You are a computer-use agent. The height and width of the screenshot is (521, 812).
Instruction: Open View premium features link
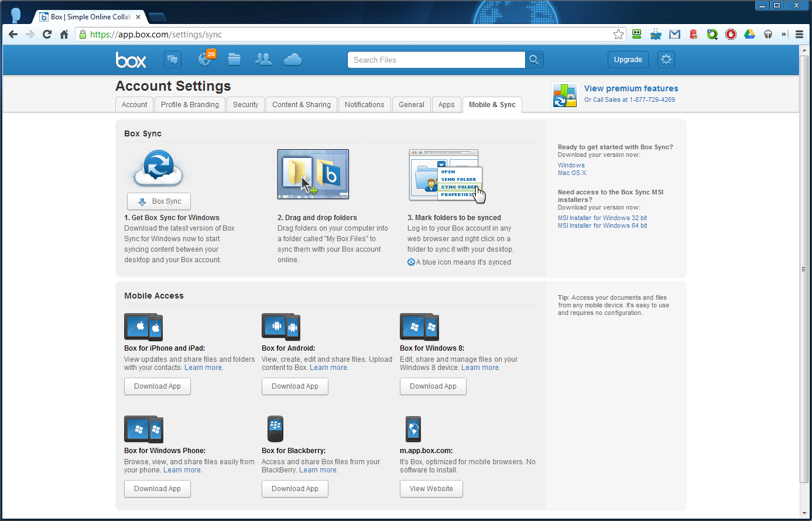coord(631,88)
